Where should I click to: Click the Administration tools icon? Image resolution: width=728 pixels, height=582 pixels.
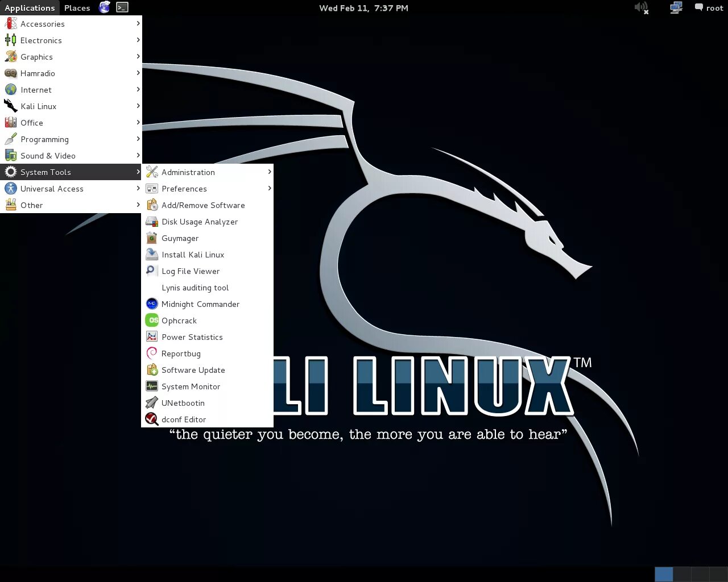[152, 172]
